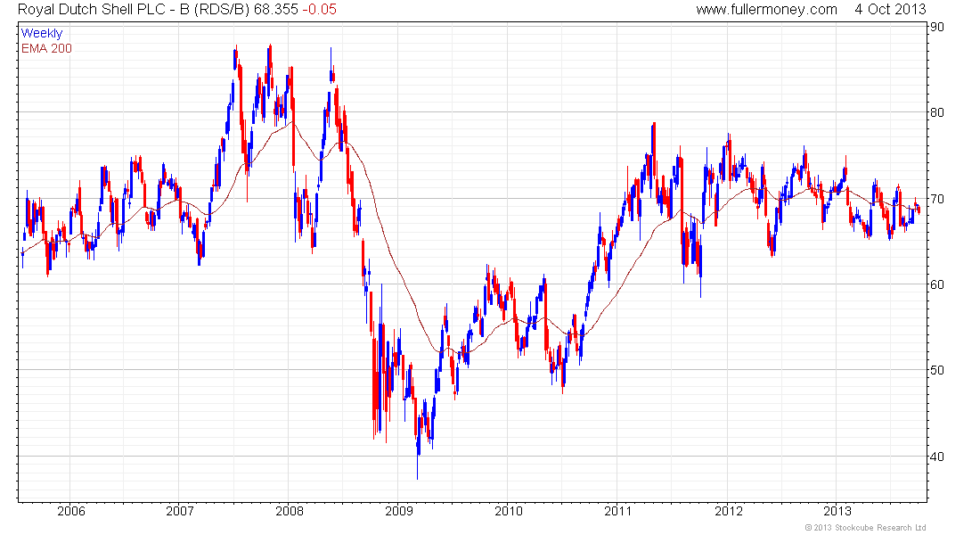Click the 2012 year axis label
Screen dimensions: 980x535
(x=728, y=511)
